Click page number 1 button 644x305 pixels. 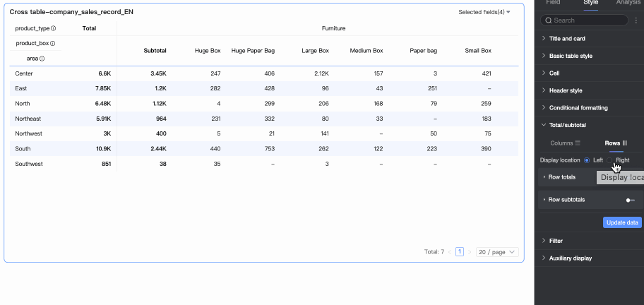point(460,252)
